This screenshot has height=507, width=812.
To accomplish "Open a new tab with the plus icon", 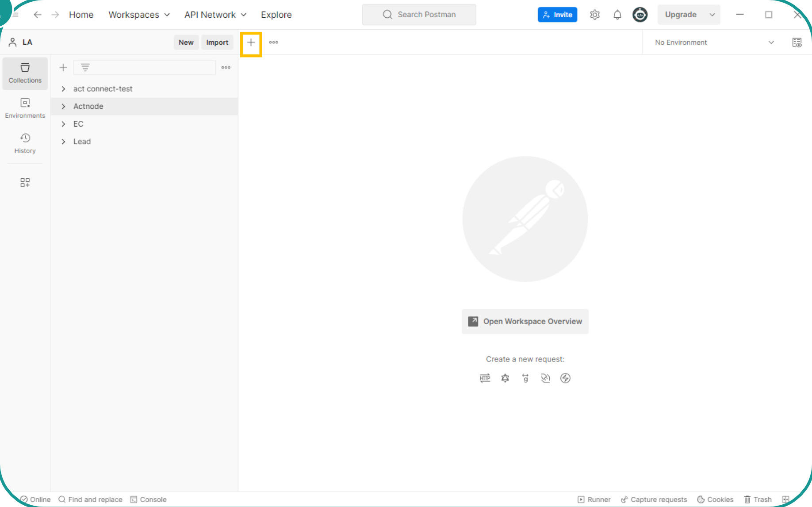I will tap(251, 43).
